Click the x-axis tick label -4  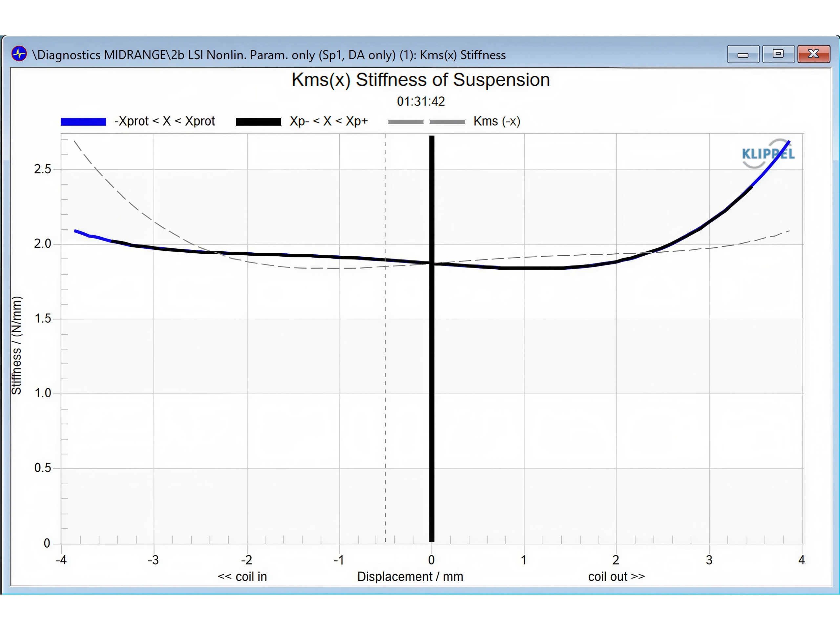pyautogui.click(x=61, y=560)
